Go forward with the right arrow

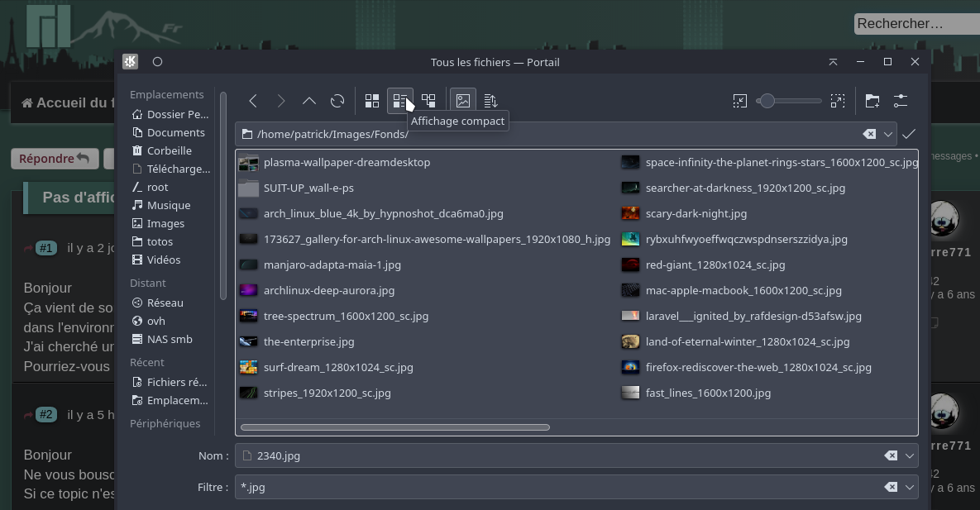(281, 101)
